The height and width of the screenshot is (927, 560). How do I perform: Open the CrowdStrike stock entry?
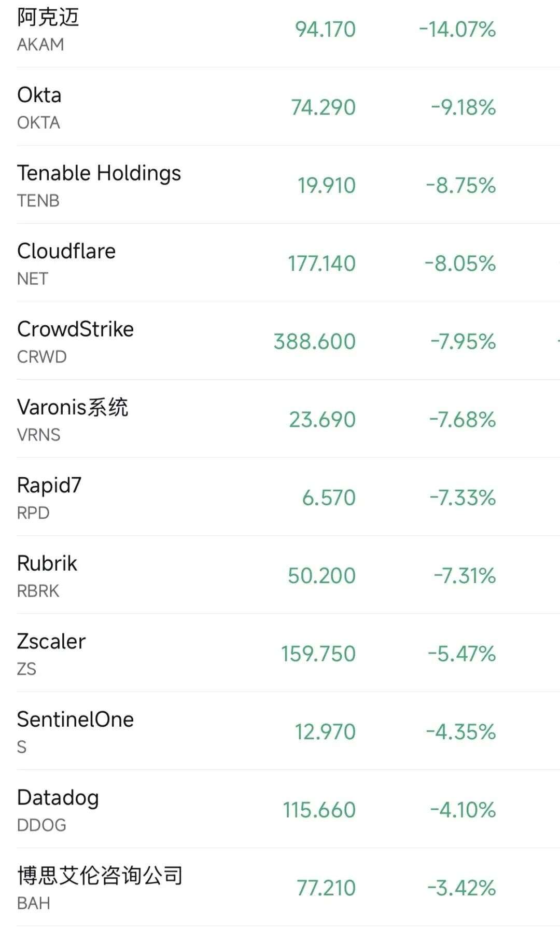(x=75, y=329)
